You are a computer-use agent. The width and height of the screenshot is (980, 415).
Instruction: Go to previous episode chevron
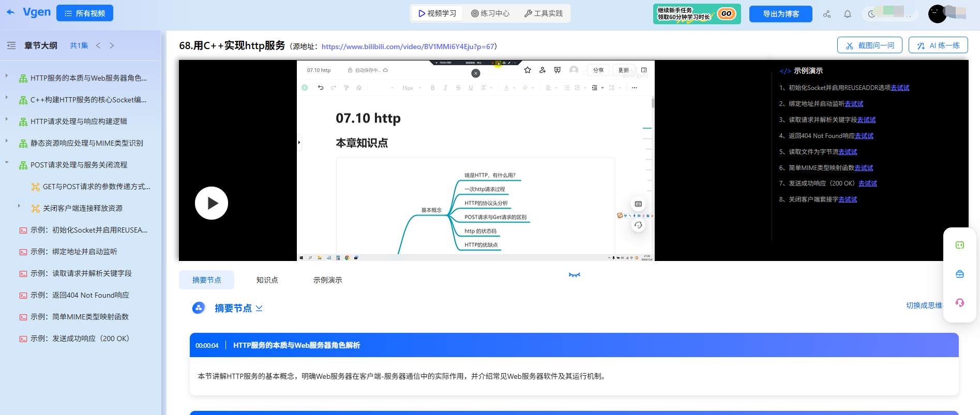[98, 45]
